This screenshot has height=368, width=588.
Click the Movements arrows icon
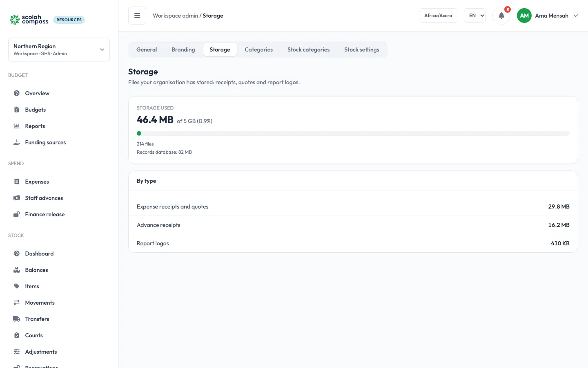tap(17, 303)
